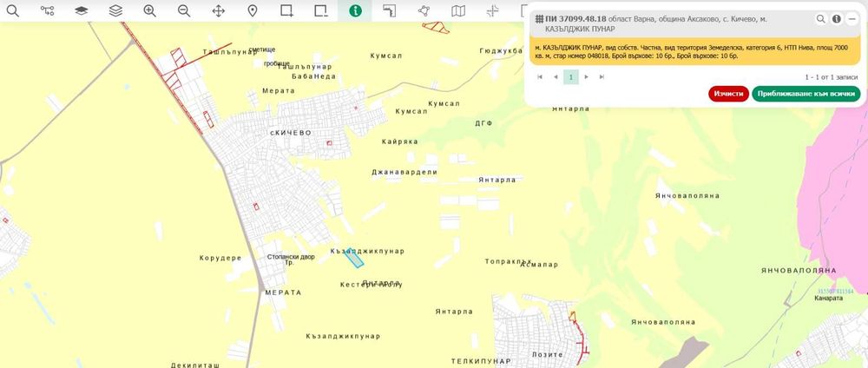Click the ЯНЧОВАПОЛЯНА uppercase label
The height and width of the screenshot is (368, 868).
pos(799,271)
